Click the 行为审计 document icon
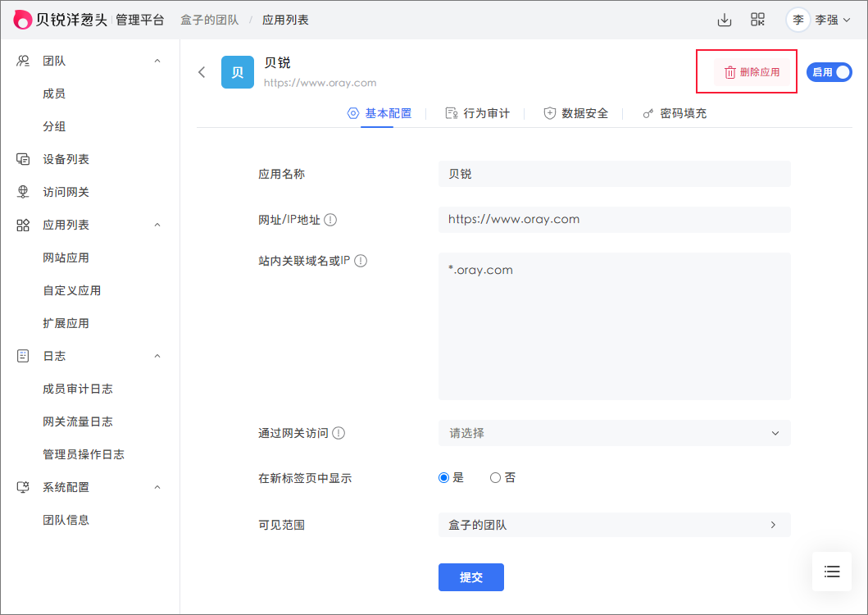 coord(451,113)
